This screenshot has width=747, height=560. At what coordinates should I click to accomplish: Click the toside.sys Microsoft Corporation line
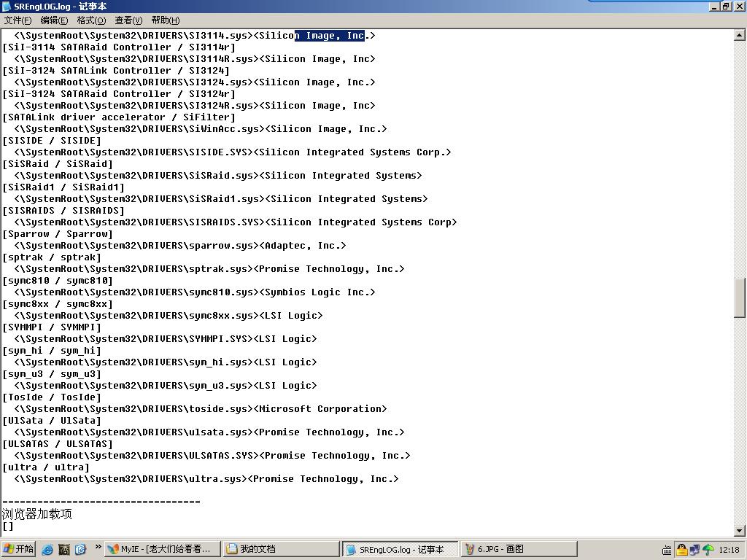coord(201,409)
